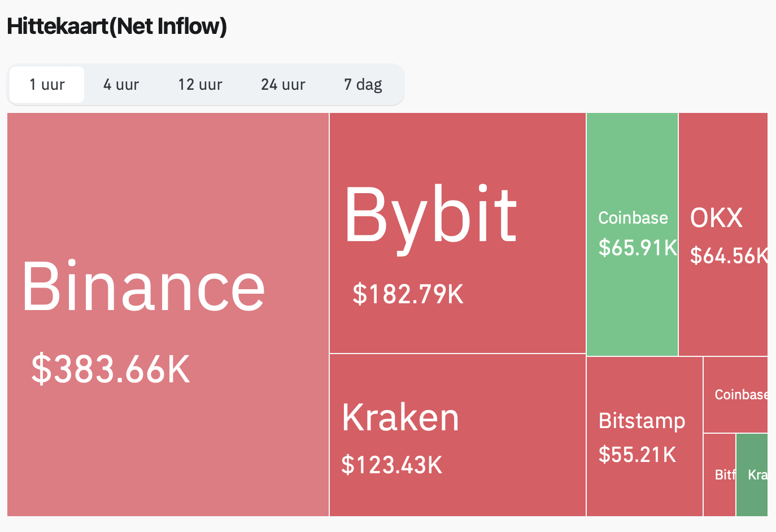Click the $182.79K value inside Bybit tile
Image resolution: width=776 pixels, height=532 pixels.
pyautogui.click(x=408, y=293)
